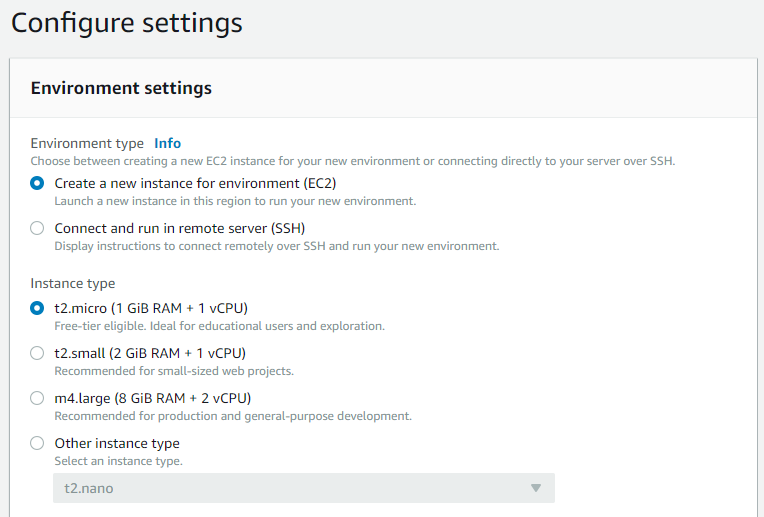Choose the m4.large instance type radio button
Viewport: 764px width, 517px height.
click(37, 398)
